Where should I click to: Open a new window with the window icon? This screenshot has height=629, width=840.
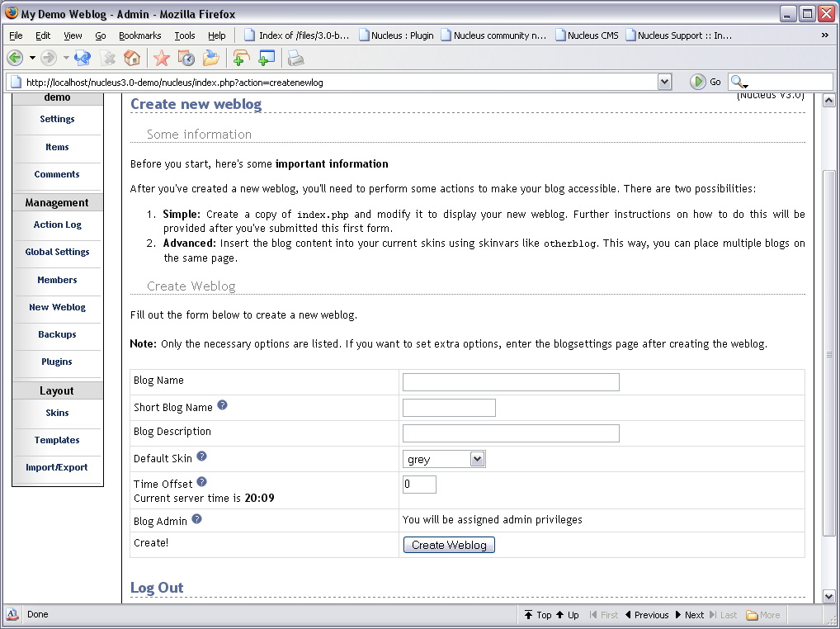point(267,58)
